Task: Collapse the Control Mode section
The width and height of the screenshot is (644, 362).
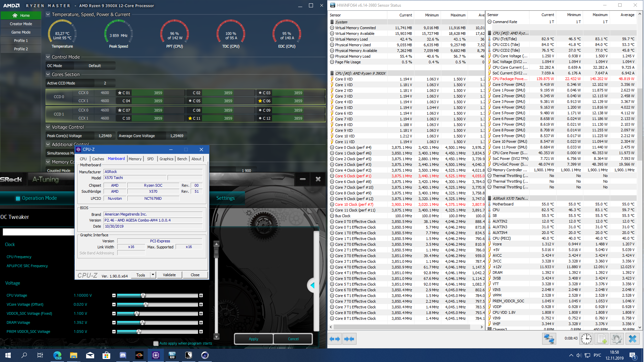Action: [48, 57]
